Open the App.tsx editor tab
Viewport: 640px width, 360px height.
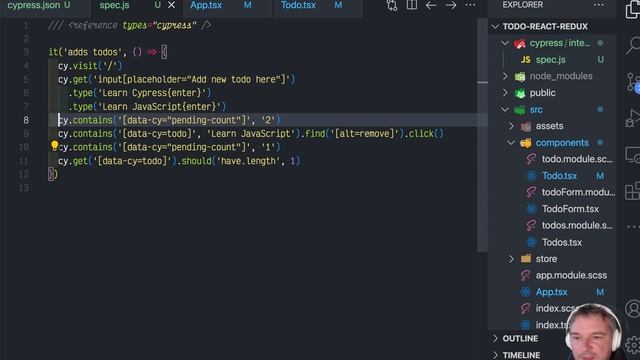tap(206, 5)
